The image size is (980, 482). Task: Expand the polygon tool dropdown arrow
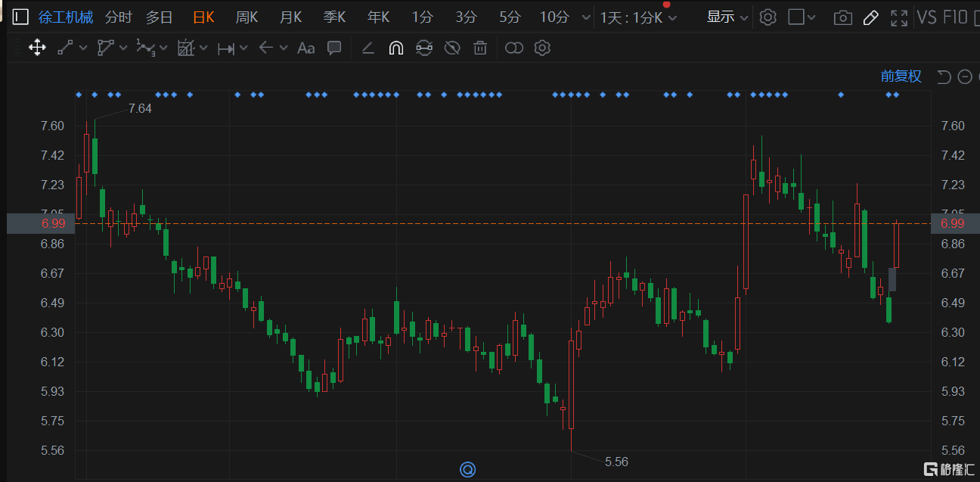(122, 48)
